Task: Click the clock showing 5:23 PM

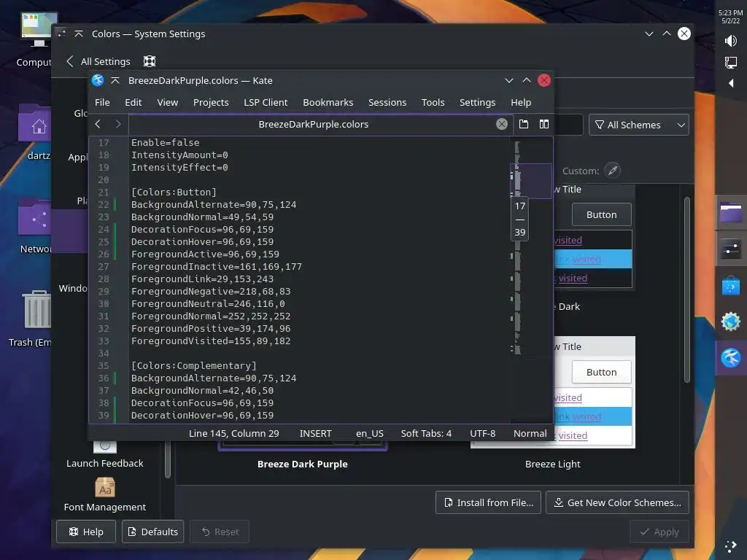Action: click(x=730, y=17)
